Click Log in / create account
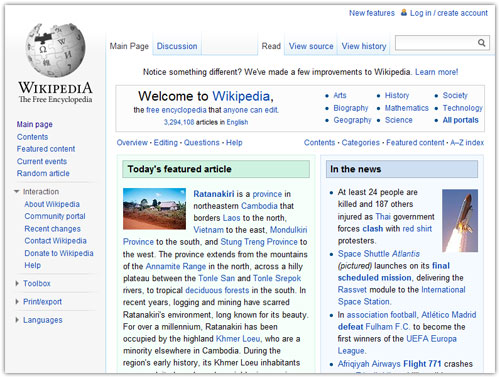Screen dimensions: 500x378 [449, 13]
